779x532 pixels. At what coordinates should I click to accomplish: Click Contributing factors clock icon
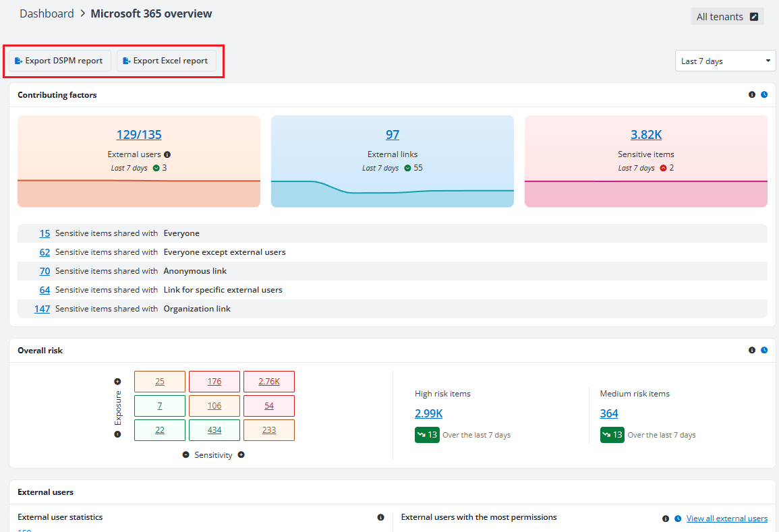click(764, 95)
